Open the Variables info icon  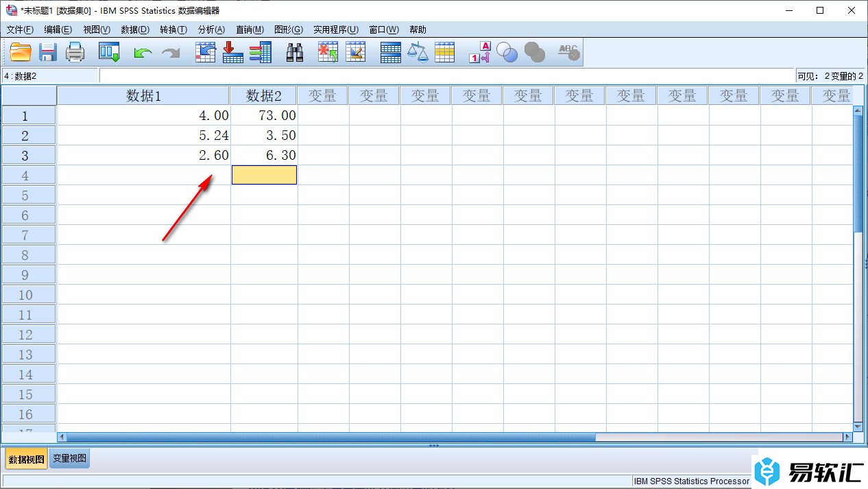click(x=261, y=52)
